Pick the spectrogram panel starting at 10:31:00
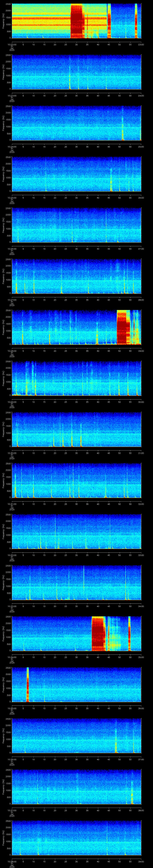Image resolution: width=153 pixels, height=868 pixels. (76, 481)
